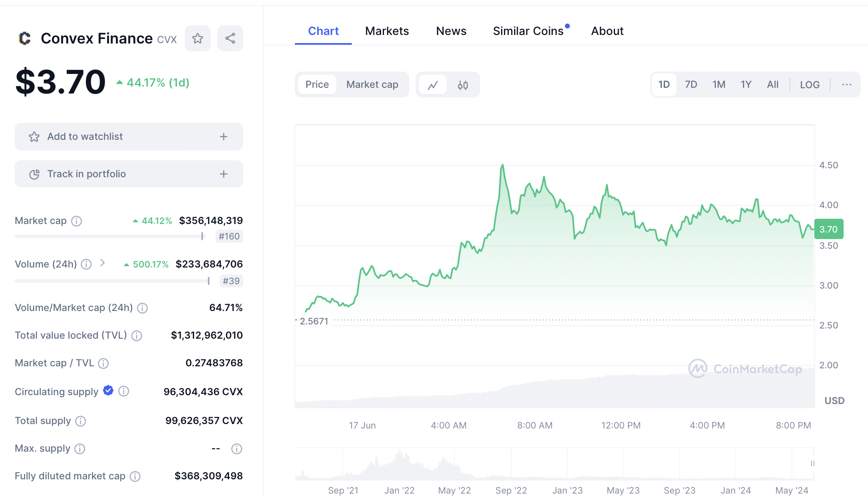Select the 7D time range
Screen dimensions: 868x496
691,85
